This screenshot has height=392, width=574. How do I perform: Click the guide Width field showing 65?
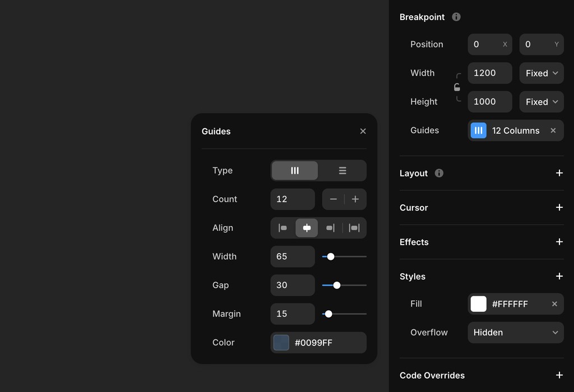coord(293,256)
